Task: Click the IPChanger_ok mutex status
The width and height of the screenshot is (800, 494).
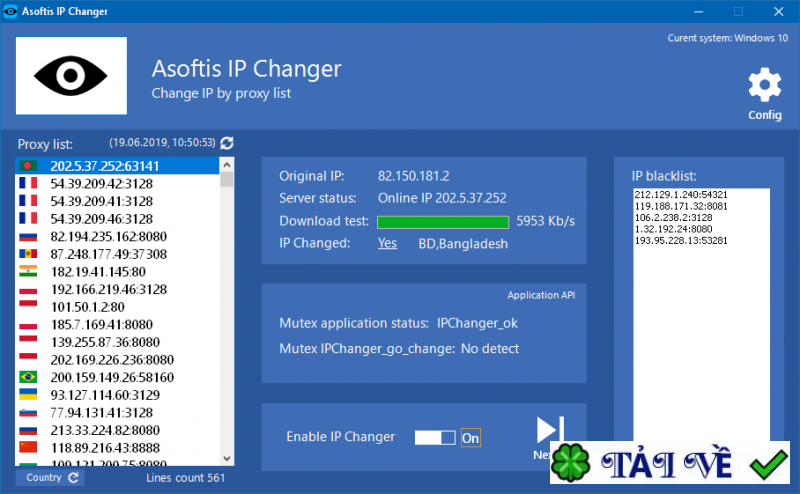Action: [477, 324]
